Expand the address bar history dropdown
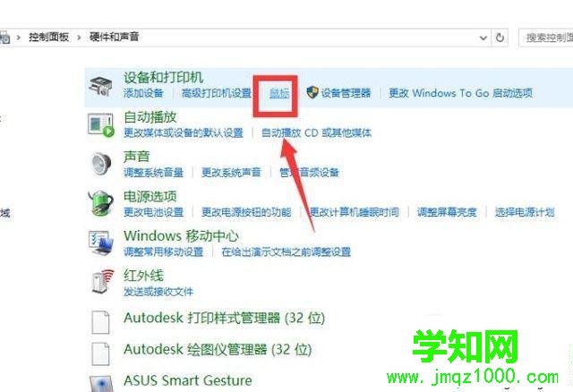This screenshot has width=573, height=392. (x=483, y=38)
